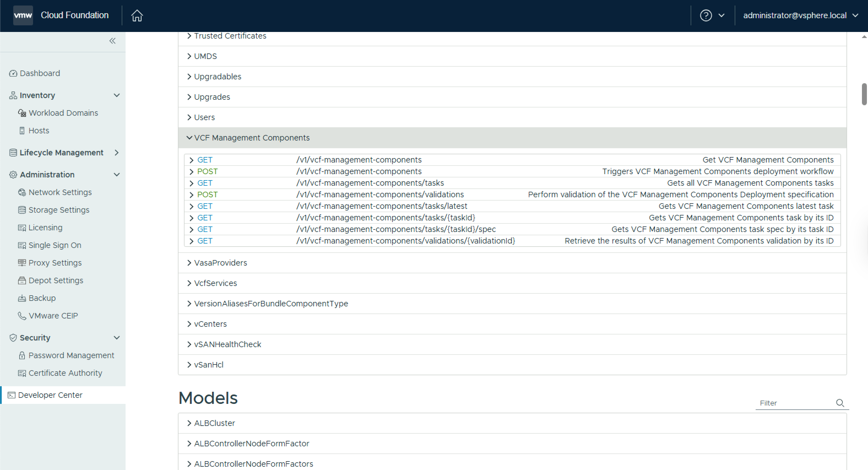
Task: Click the vertical scrollbar thumb
Action: [x=864, y=94]
